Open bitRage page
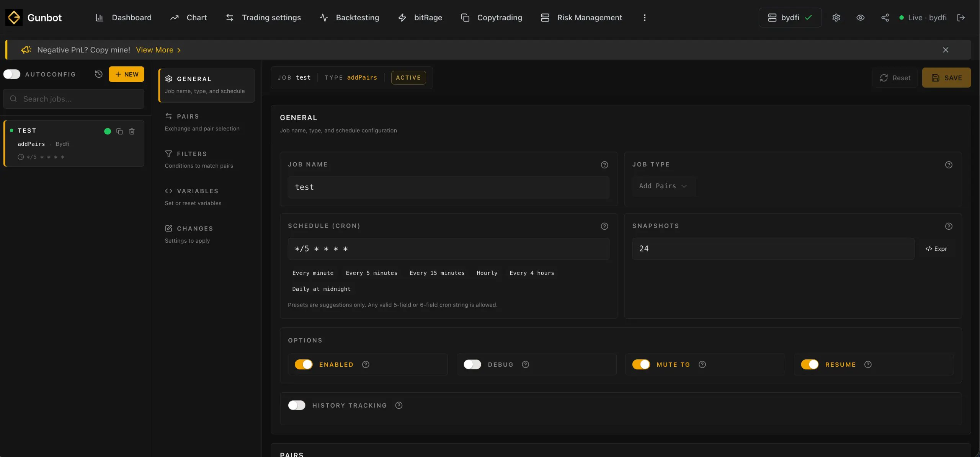This screenshot has height=457, width=980. [x=420, y=18]
